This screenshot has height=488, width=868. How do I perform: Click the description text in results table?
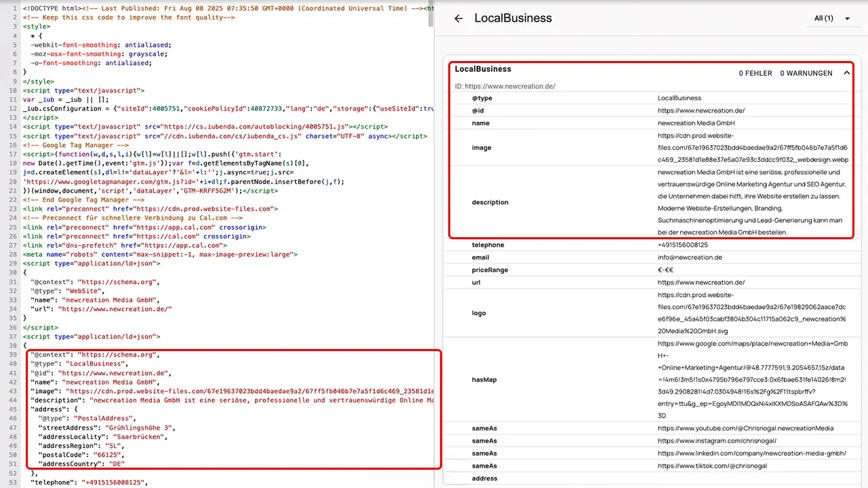[750, 202]
